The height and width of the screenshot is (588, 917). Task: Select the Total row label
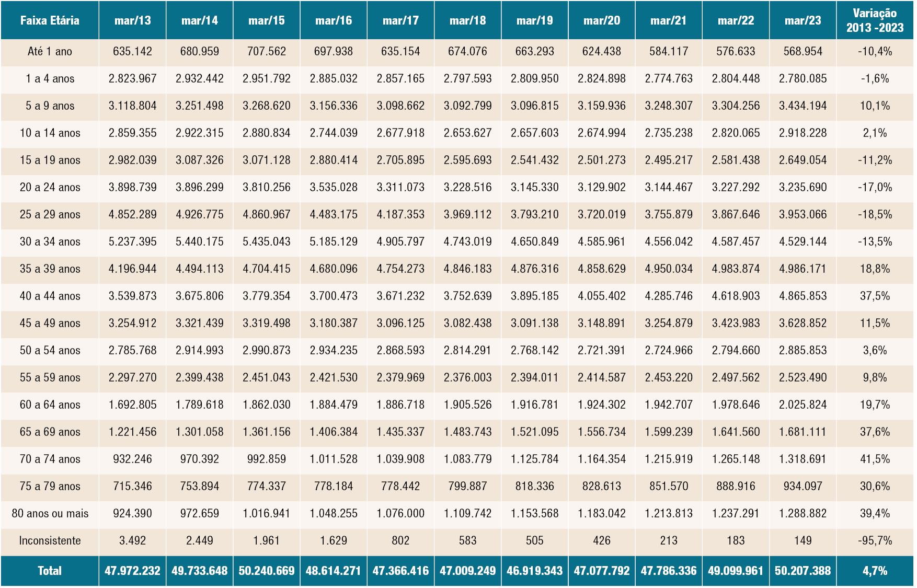tap(50, 571)
